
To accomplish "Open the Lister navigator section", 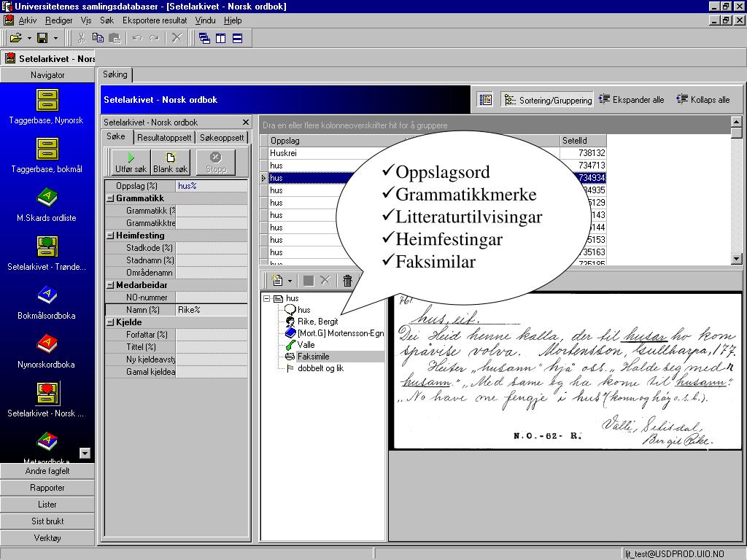I will coord(47,505).
